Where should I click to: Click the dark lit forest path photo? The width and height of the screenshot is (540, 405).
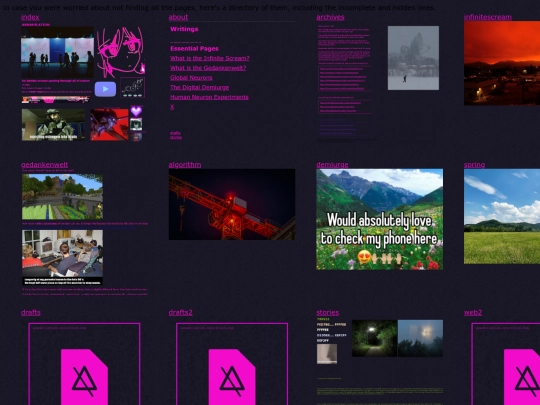pyautogui.click(x=374, y=338)
